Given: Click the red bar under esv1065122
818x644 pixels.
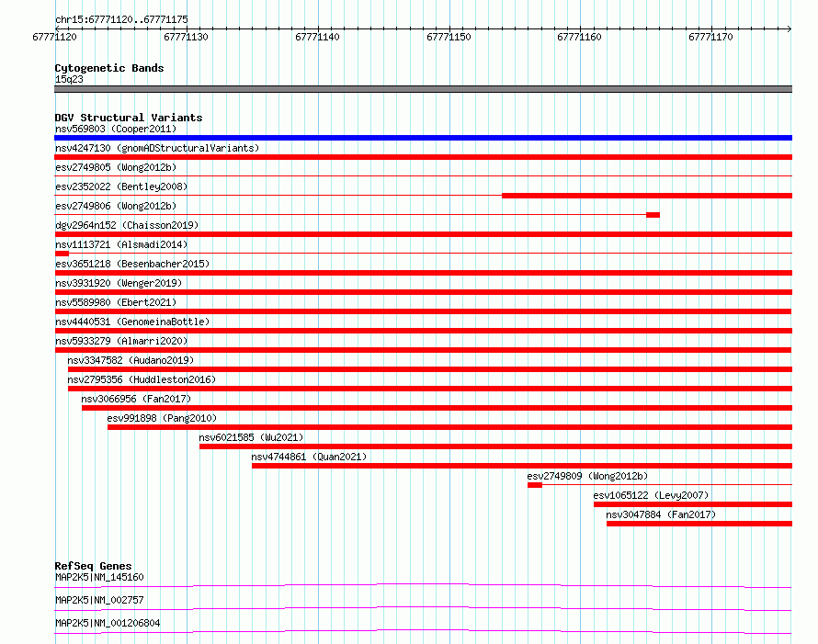Looking at the screenshot, I should point(693,504).
